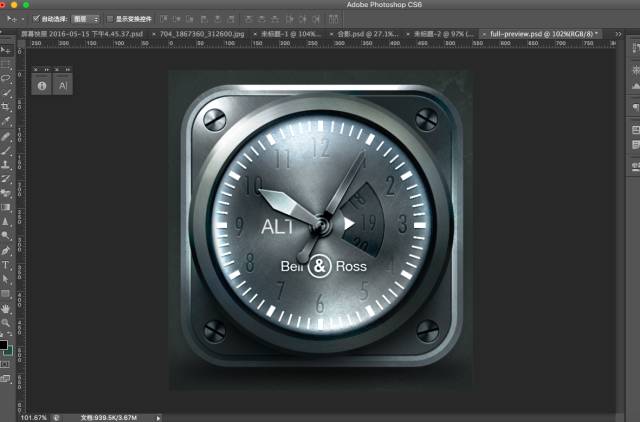
Task: Click the Auto-Align Layers icon
Action: 333,19
